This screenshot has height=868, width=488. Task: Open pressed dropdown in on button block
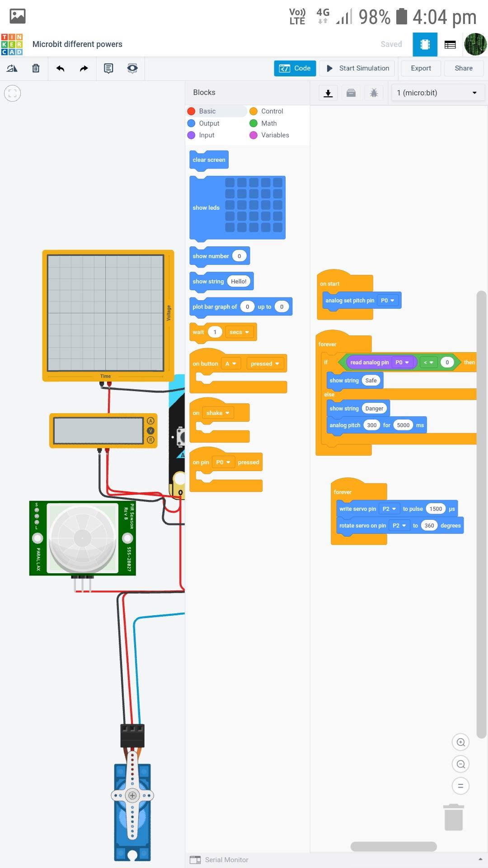(265, 363)
